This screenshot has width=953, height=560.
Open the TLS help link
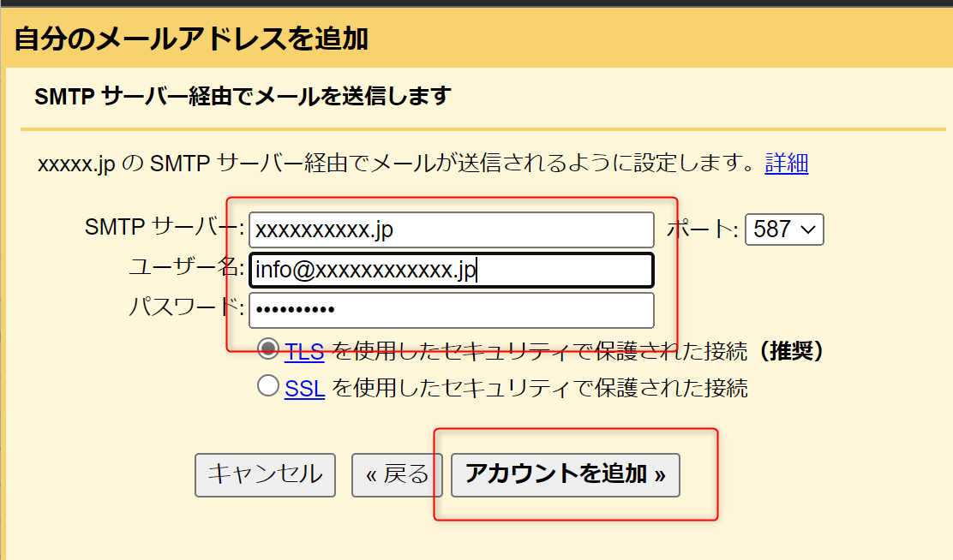pyautogui.click(x=304, y=351)
